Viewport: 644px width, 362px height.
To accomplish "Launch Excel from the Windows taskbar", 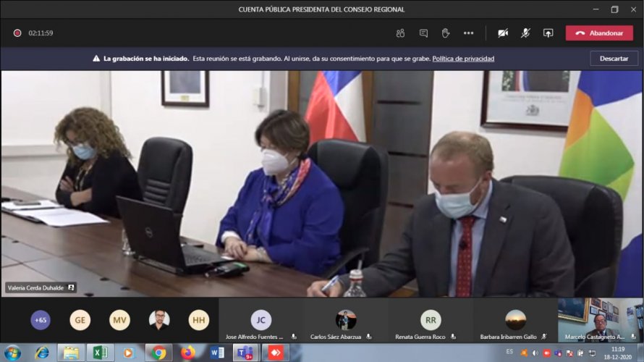I will click(x=100, y=353).
